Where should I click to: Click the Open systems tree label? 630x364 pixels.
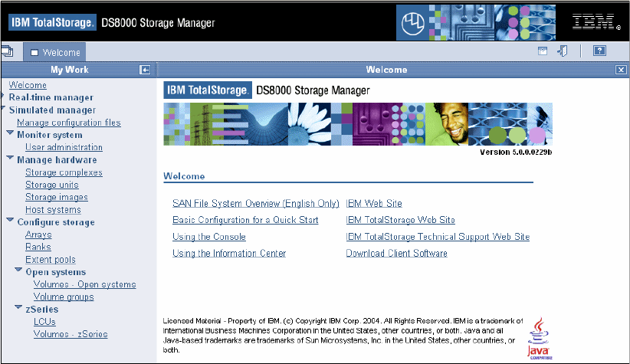coord(56,272)
